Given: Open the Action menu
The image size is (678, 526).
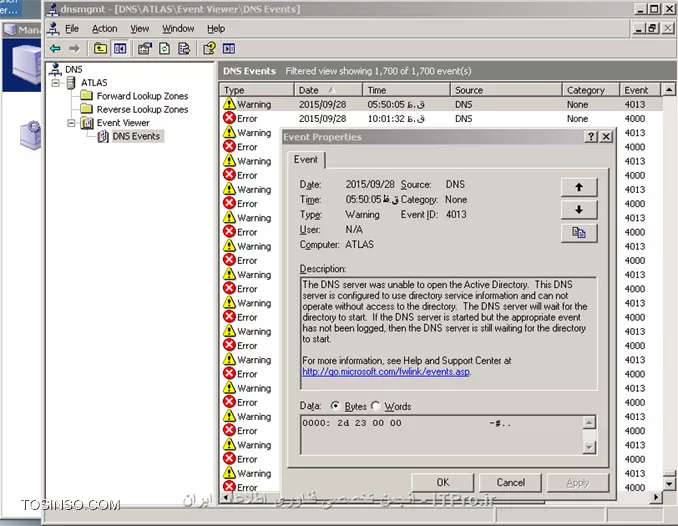Looking at the screenshot, I should (105, 29).
